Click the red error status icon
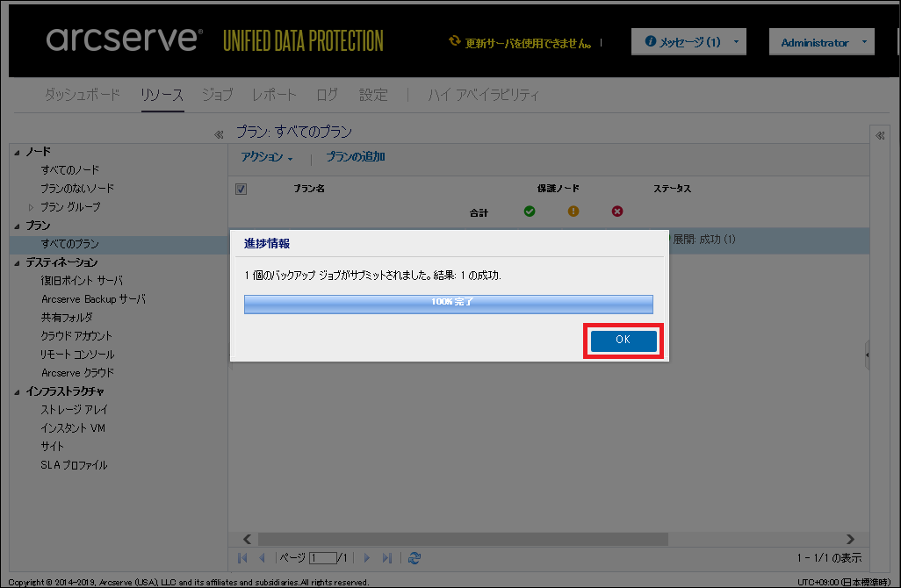 point(617,212)
